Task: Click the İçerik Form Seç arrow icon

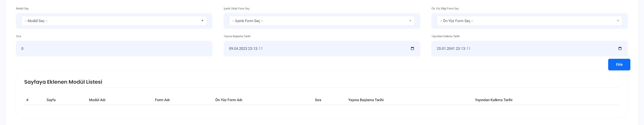Action: (410, 21)
